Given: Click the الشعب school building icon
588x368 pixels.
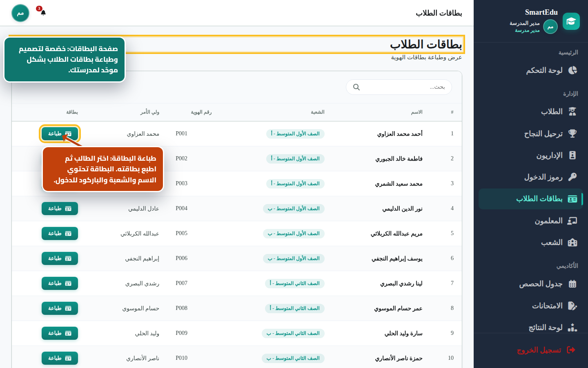Looking at the screenshot, I should (572, 242).
